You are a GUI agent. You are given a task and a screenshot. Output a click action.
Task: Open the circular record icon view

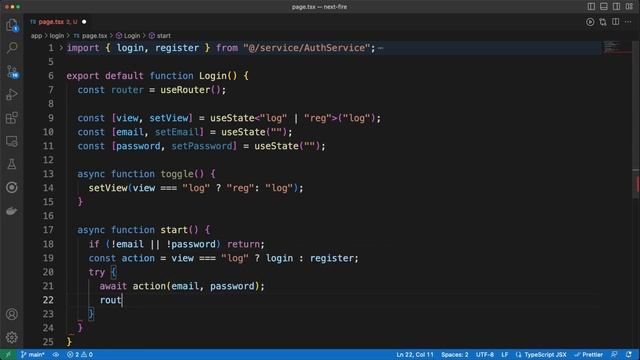(x=12, y=187)
